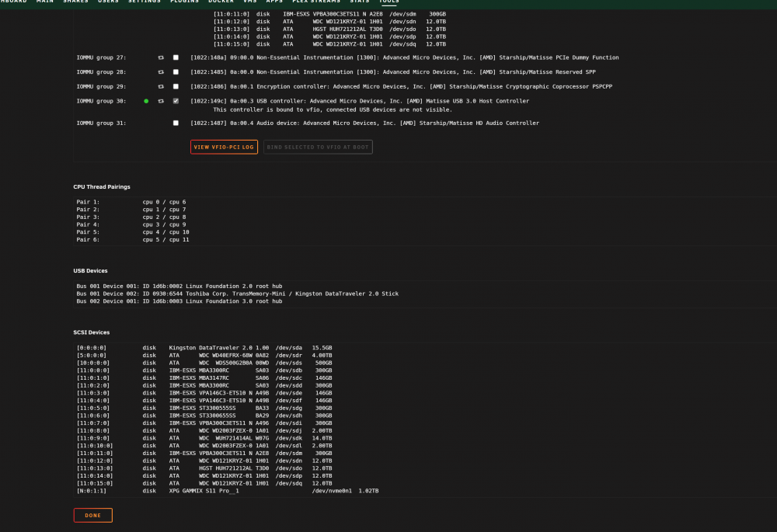Click the 'controller is bound to vfio' note
Viewport: 777px width, 532px height.
333,110
